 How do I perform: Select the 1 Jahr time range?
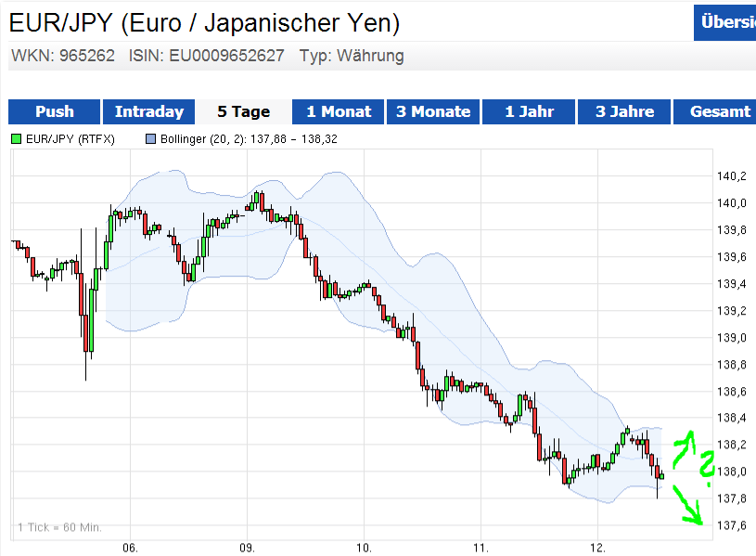tap(529, 111)
